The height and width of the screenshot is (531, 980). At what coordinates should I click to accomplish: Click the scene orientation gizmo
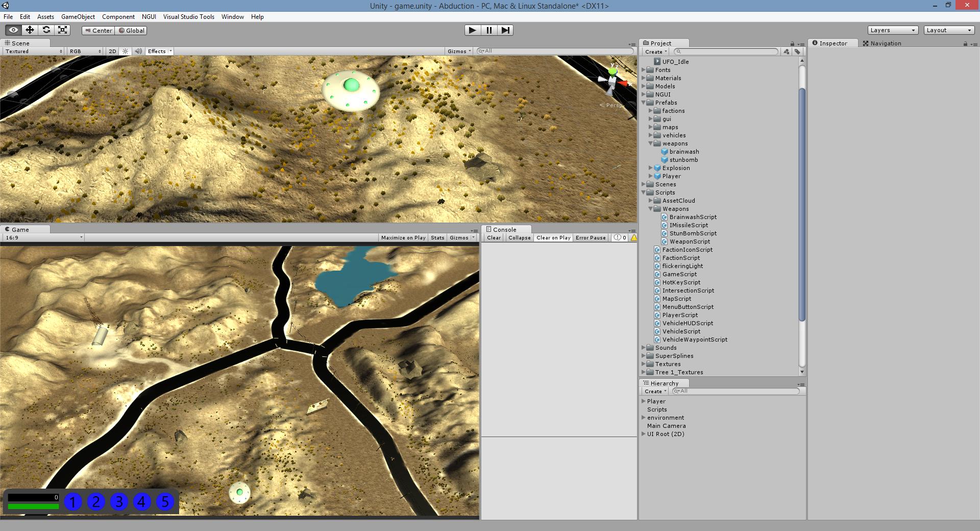612,82
